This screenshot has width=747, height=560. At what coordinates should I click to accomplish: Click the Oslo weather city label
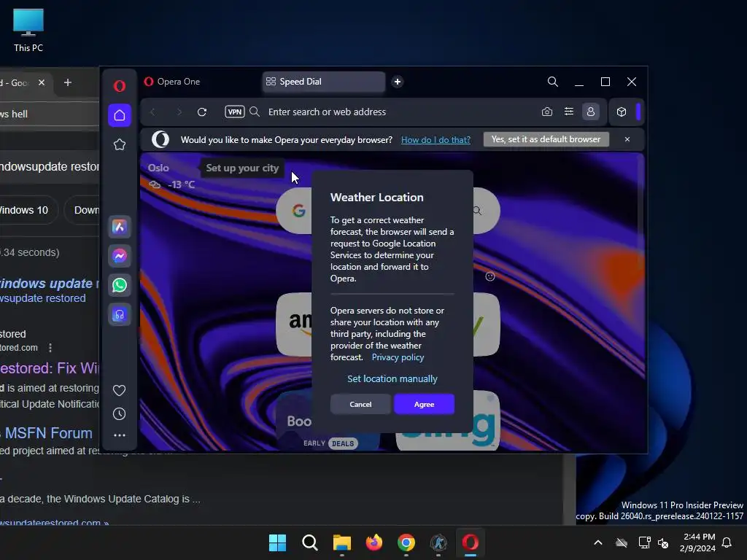click(158, 168)
